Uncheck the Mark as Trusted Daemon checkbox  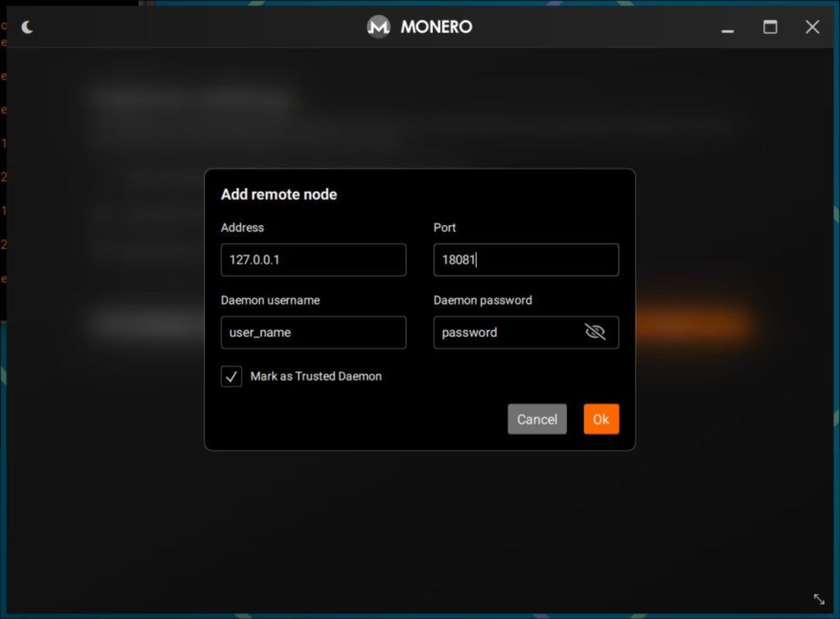pyautogui.click(x=231, y=376)
